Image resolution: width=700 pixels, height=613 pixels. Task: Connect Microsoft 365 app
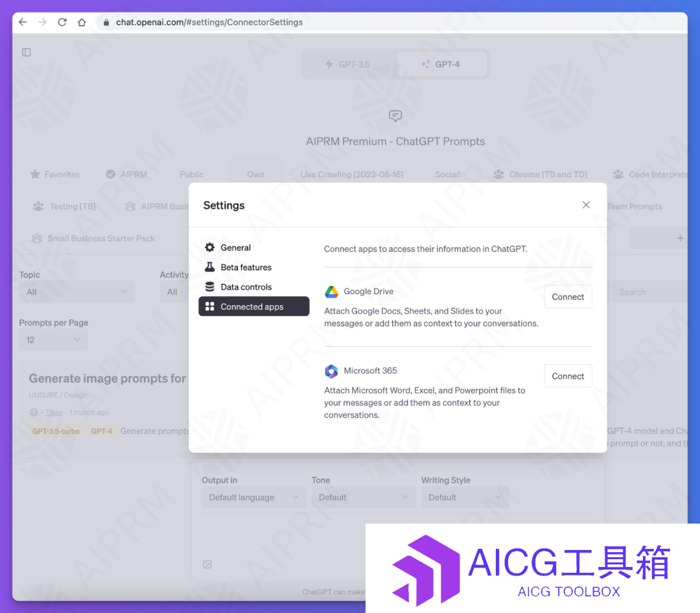[568, 376]
